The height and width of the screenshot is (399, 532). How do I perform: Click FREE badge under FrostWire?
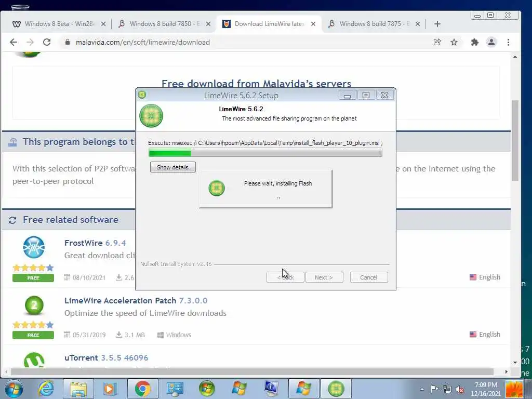click(33, 278)
